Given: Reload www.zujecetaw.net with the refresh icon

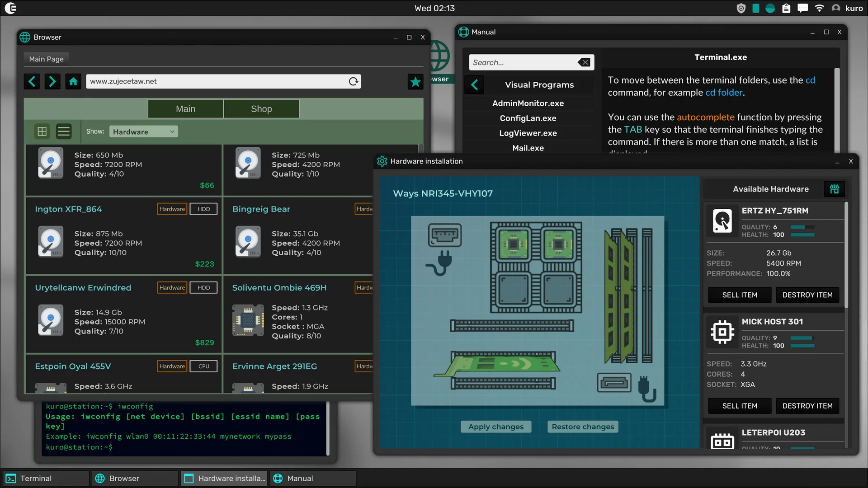Looking at the screenshot, I should tap(353, 81).
